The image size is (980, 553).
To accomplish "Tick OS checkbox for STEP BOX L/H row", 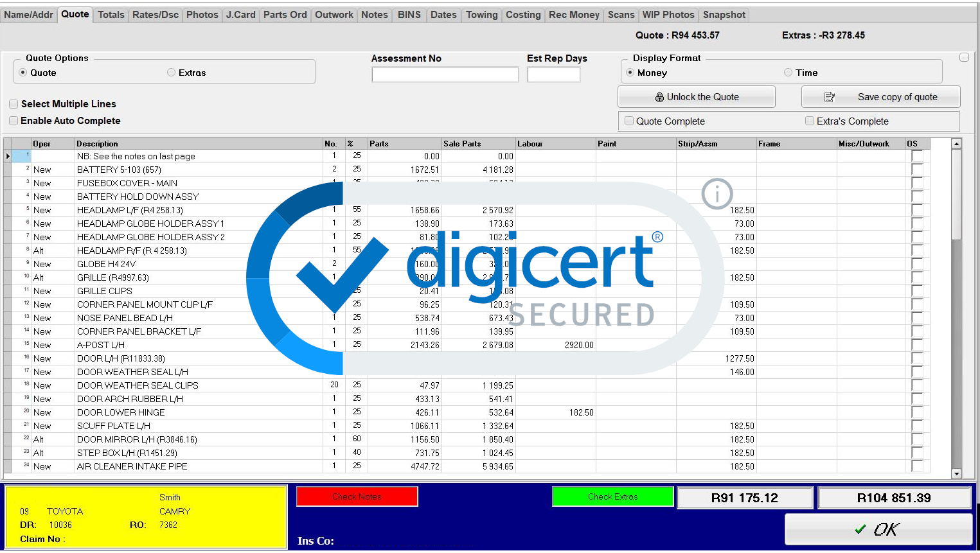I will (x=917, y=453).
